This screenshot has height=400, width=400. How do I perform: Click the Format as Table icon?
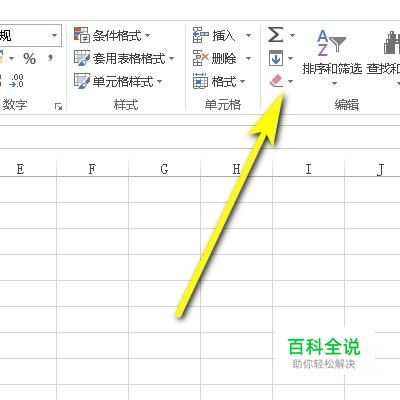tap(82, 58)
